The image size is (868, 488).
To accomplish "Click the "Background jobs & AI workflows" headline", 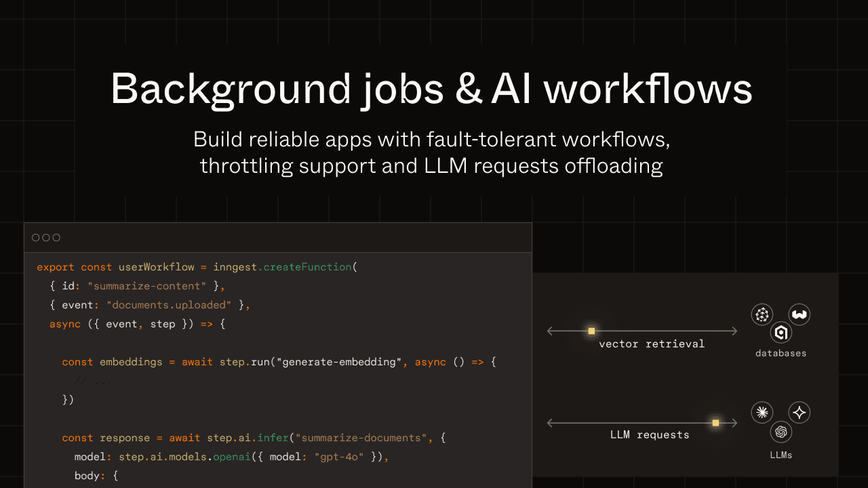I will point(432,89).
